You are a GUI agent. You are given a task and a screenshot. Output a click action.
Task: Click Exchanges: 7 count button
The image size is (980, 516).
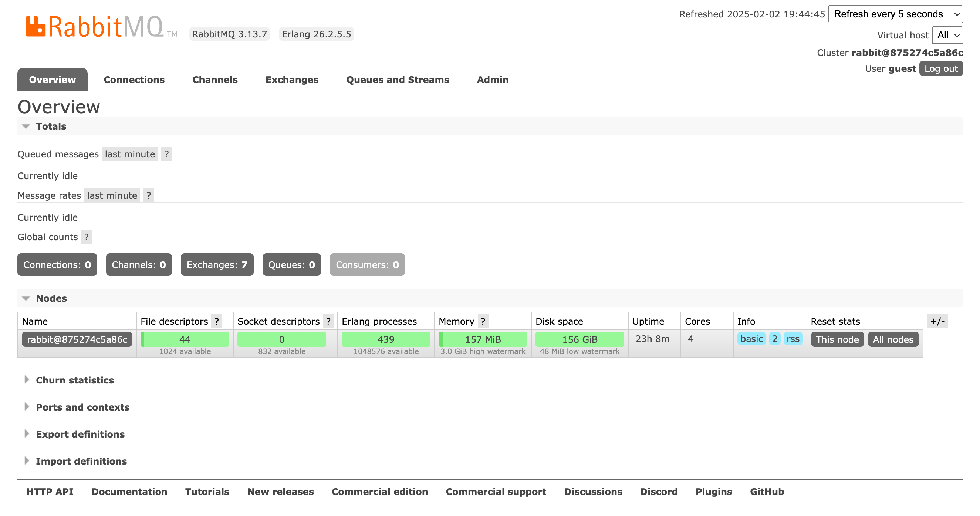pyautogui.click(x=217, y=265)
